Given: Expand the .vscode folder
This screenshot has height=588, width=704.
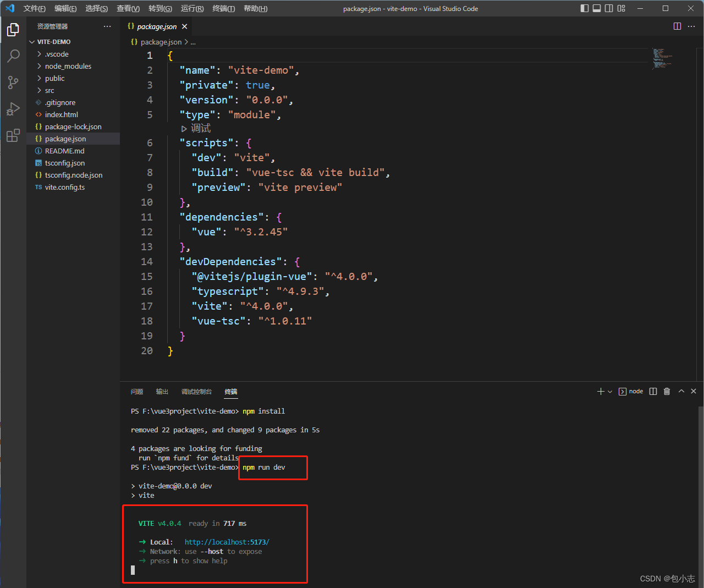Looking at the screenshot, I should [73, 54].
